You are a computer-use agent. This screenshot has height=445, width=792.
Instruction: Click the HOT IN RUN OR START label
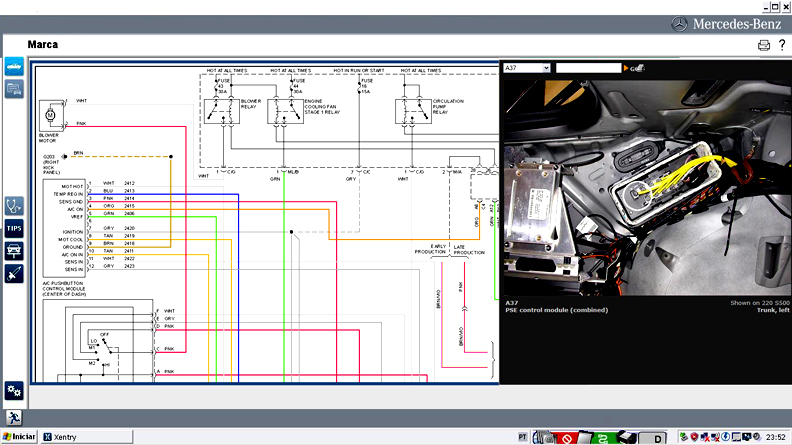pos(359,71)
